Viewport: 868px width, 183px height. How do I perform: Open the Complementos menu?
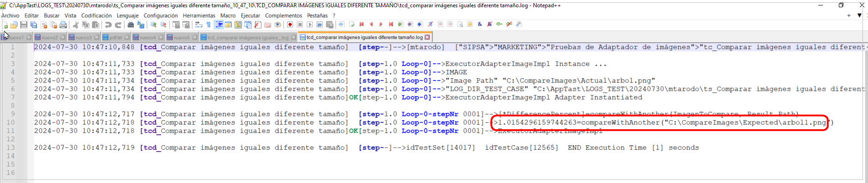pyautogui.click(x=284, y=15)
